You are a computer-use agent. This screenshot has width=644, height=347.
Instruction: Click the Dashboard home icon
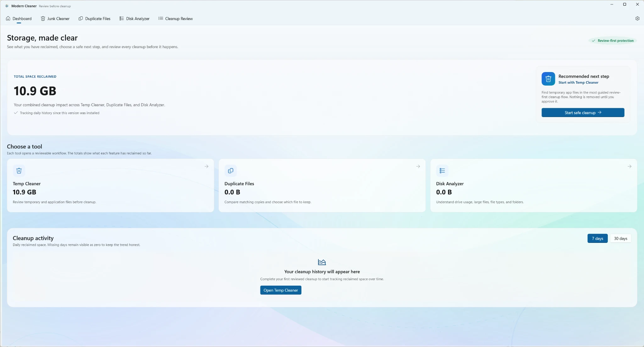[x=8, y=19]
